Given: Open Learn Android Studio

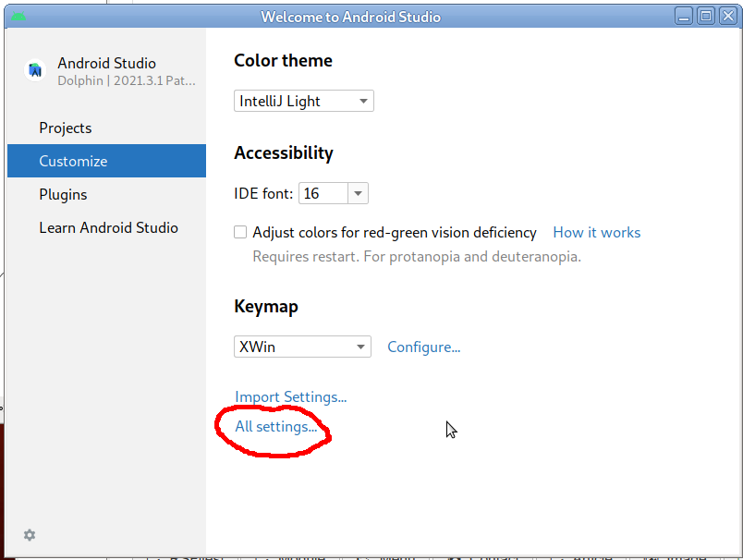Looking at the screenshot, I should coord(108,227).
